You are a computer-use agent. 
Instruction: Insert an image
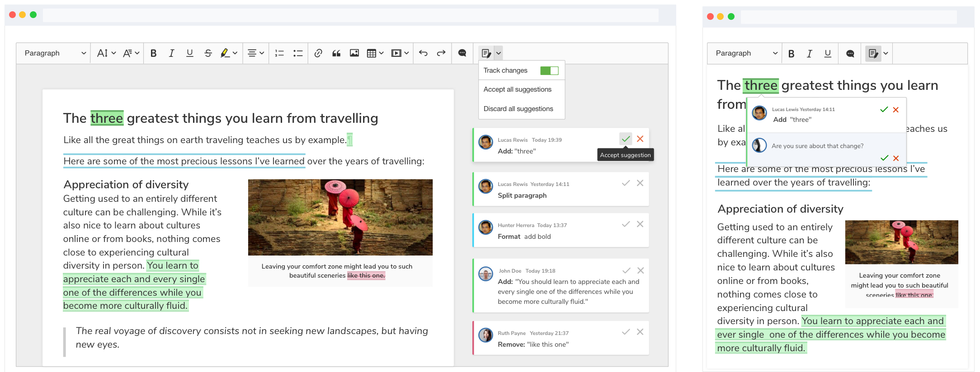[354, 53]
